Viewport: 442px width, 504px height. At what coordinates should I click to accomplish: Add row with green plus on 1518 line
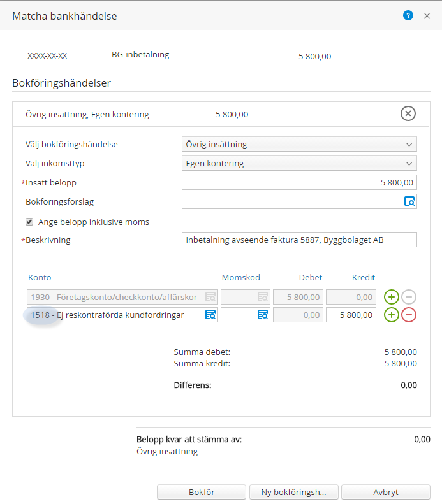[391, 315]
